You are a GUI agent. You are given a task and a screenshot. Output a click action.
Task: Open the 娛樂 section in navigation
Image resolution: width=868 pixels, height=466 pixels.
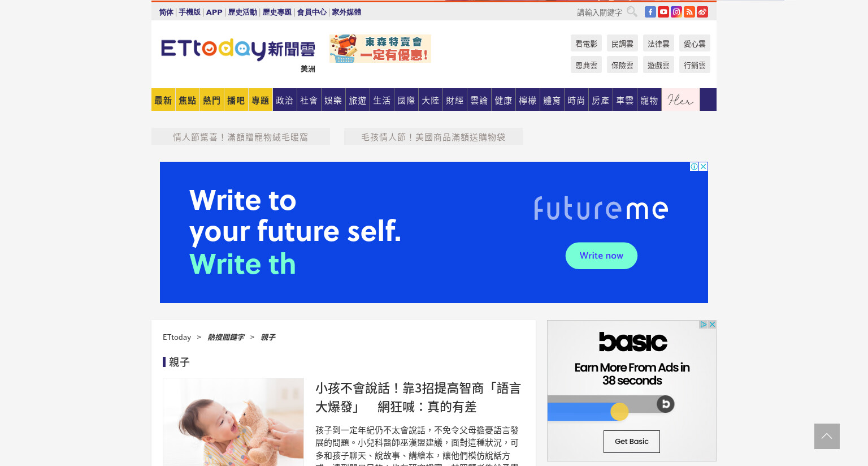[x=333, y=100]
